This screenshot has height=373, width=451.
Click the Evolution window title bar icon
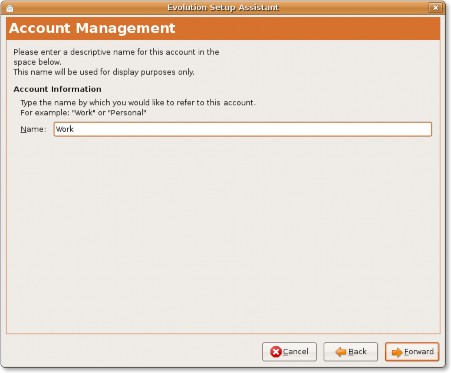click(10, 8)
